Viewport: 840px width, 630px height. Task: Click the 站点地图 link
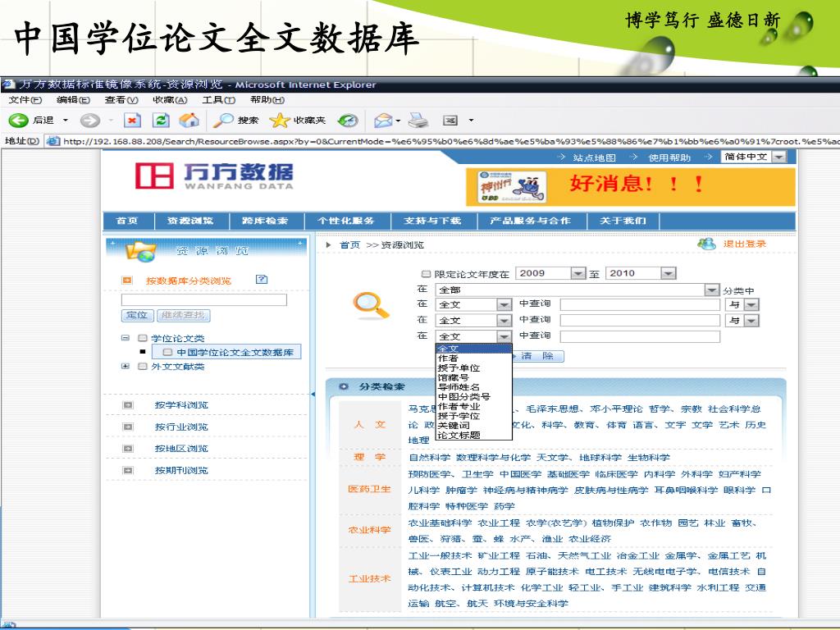tap(594, 157)
